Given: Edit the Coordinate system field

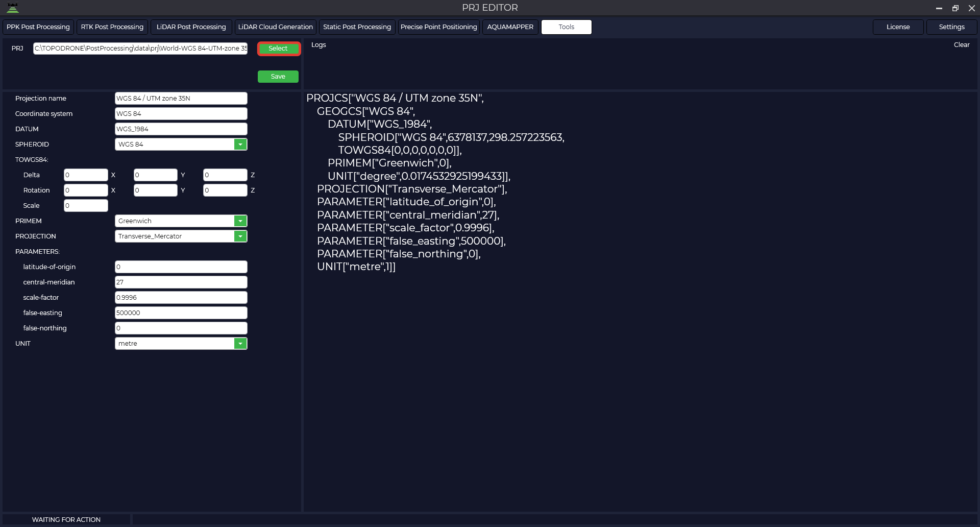Looking at the screenshot, I should coord(181,114).
